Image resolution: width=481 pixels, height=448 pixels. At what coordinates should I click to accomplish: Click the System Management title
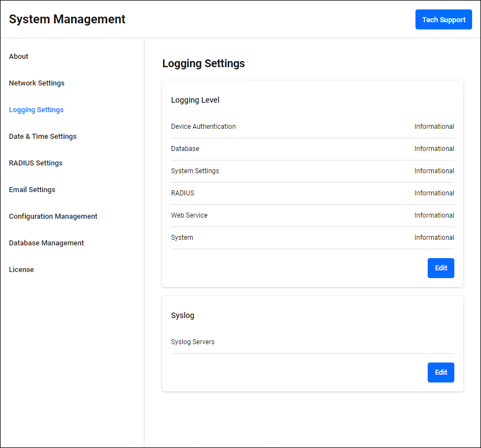point(67,19)
